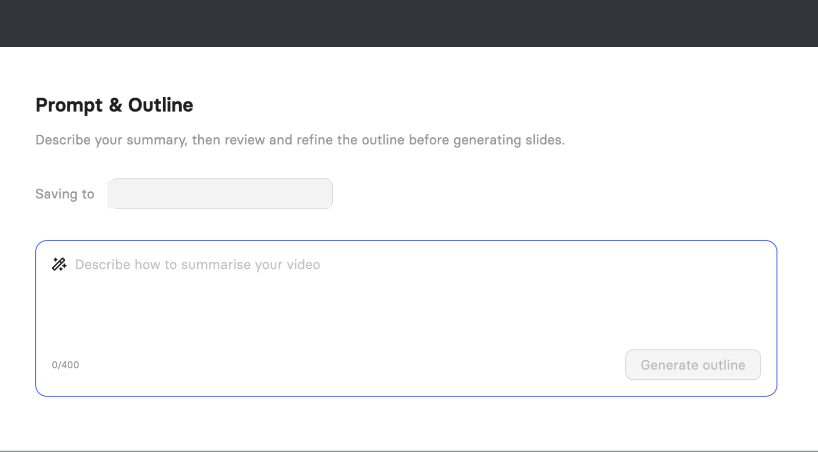Click the 0/400 character counter

click(x=65, y=365)
